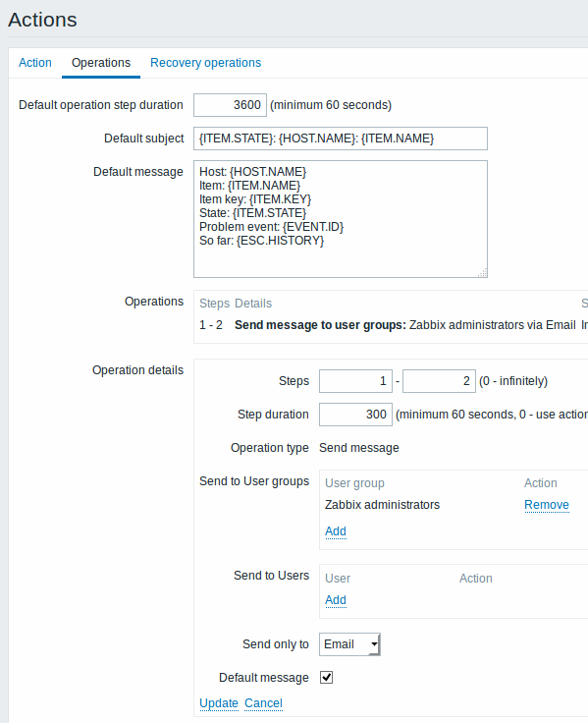Add a user under Send to Users
This screenshot has width=588, height=723.
(336, 600)
